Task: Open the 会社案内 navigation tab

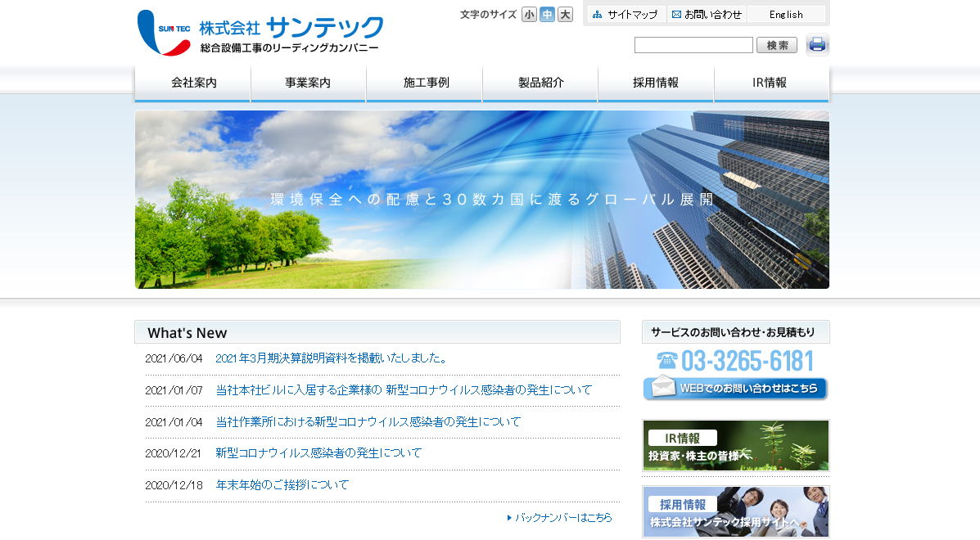Action: click(192, 83)
